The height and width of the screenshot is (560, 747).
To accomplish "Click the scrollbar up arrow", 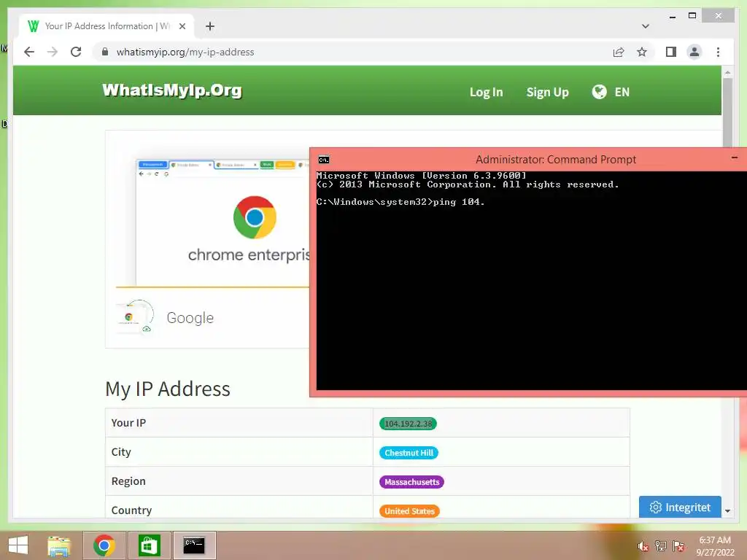I will click(727, 72).
